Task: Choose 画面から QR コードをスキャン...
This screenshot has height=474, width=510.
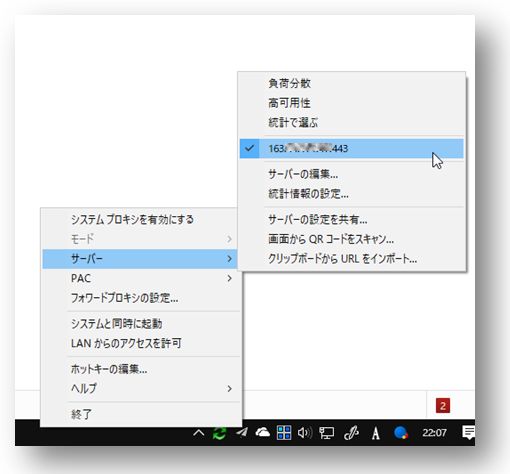Action: click(x=352, y=239)
